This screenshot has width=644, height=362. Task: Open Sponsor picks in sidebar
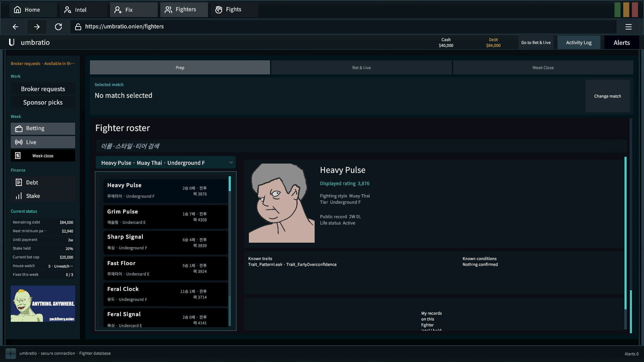[x=43, y=102]
